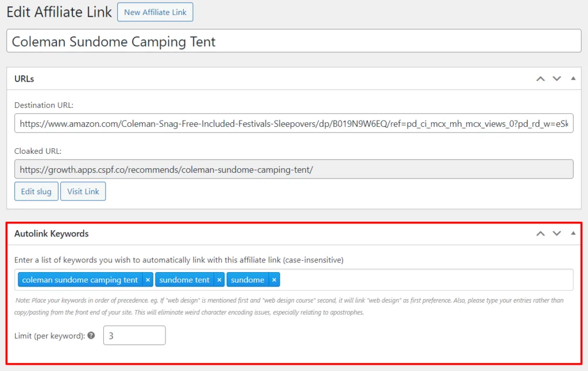Remove the 'sundome tent' keyword tag
This screenshot has width=588, height=371.
tap(219, 280)
